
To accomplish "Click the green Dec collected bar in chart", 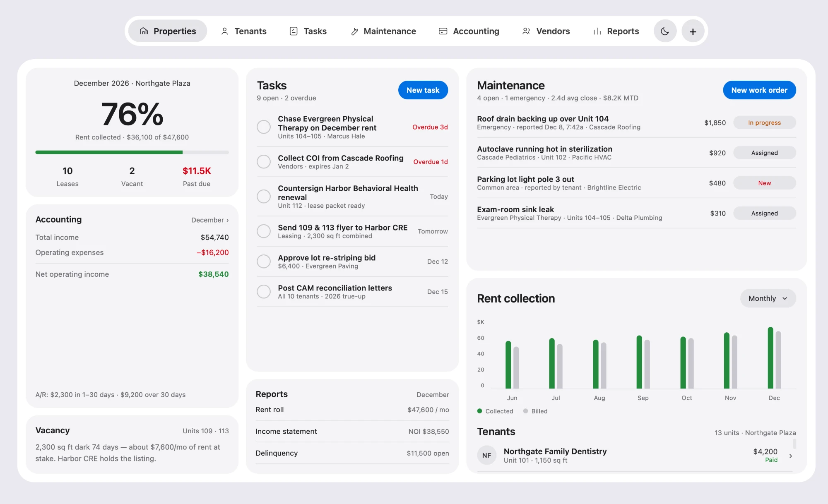I will coord(770,358).
